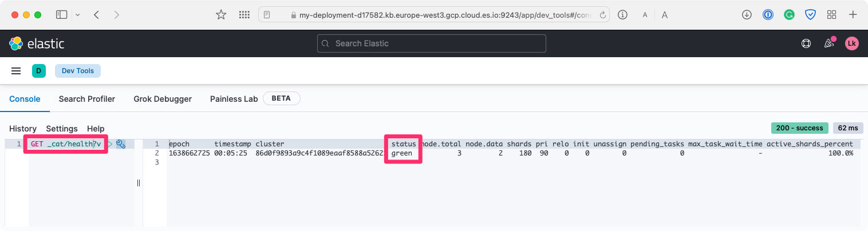868x231 pixels.
Task: Open the help lifebuoy icon in header
Action: 806,43
